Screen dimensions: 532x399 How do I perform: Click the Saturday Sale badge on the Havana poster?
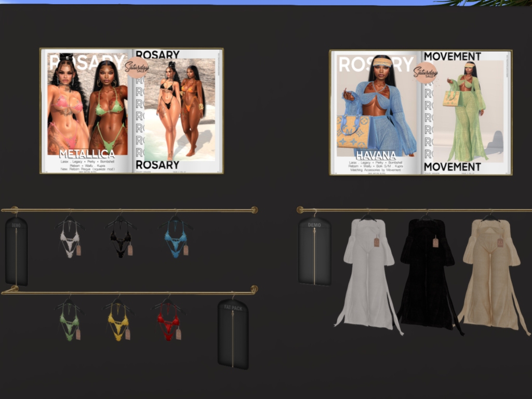point(425,73)
